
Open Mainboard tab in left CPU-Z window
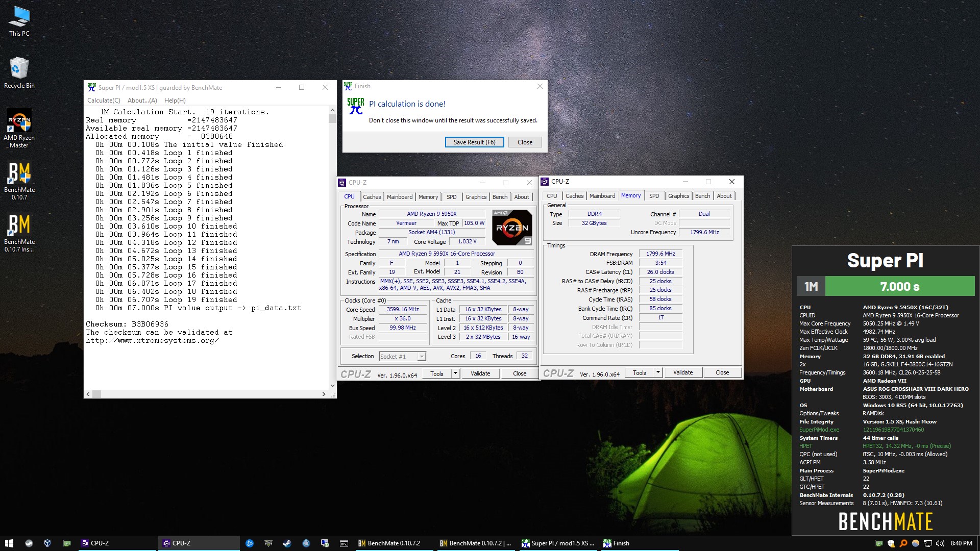point(399,197)
